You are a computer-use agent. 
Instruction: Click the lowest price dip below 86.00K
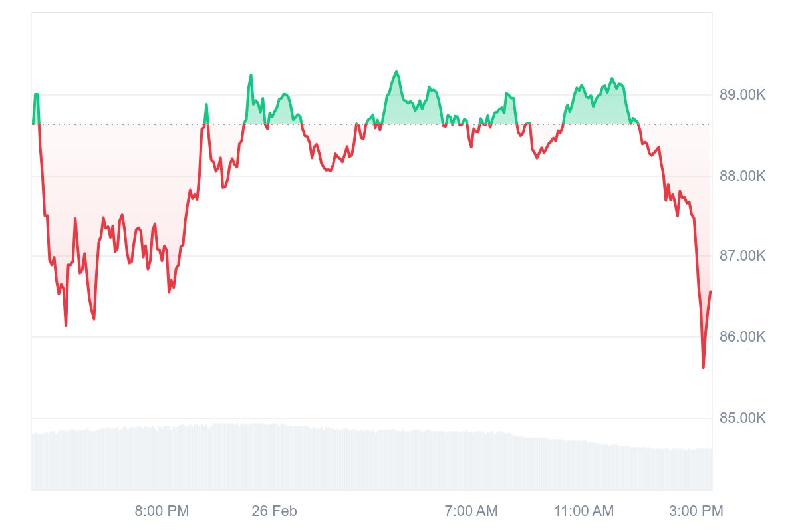point(703,367)
